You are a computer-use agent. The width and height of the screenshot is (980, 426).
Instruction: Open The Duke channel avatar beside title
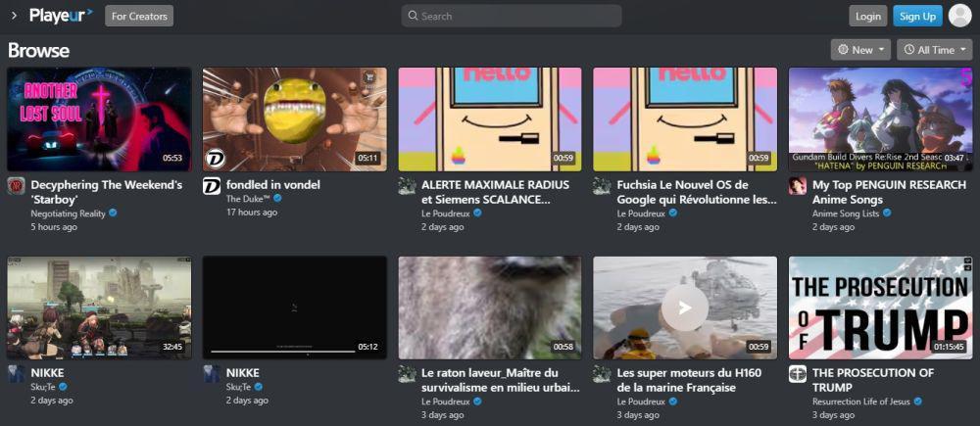(x=212, y=185)
